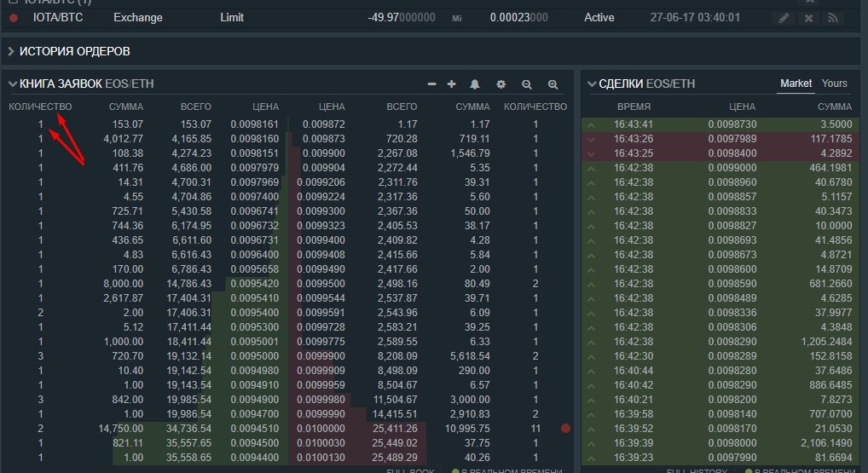Image resolution: width=868 pixels, height=473 pixels.
Task: Open order book settings gear
Action: point(501,84)
